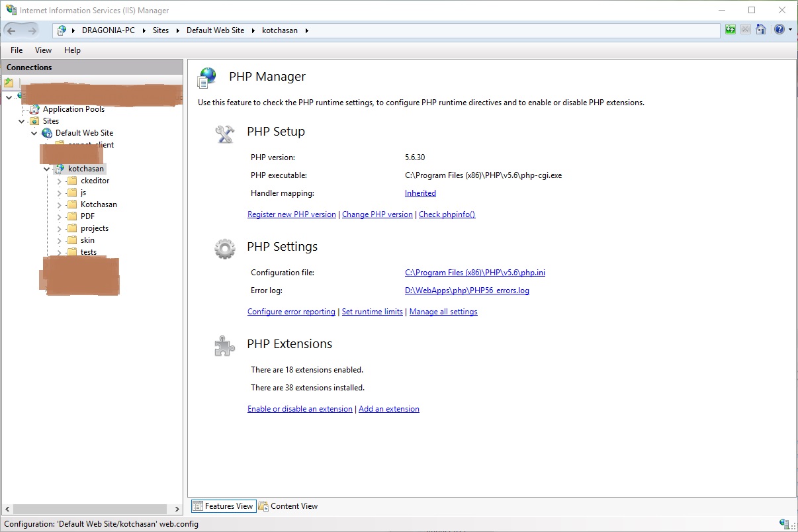Collapse the kotchasan tree node
Image resolution: width=798 pixels, height=532 pixels.
[x=47, y=169]
